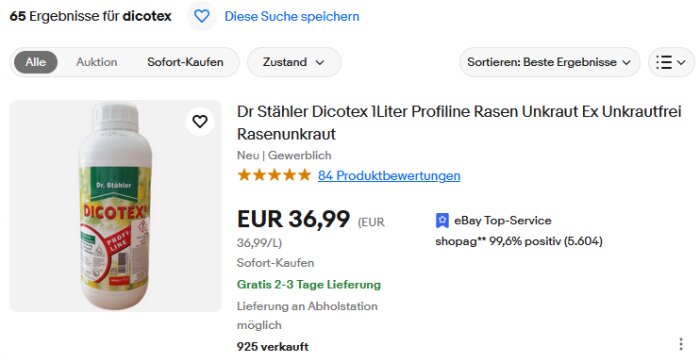Open Sortieren: Beste Ergebnisse dropdown
The image size is (700, 362).
pos(549,62)
